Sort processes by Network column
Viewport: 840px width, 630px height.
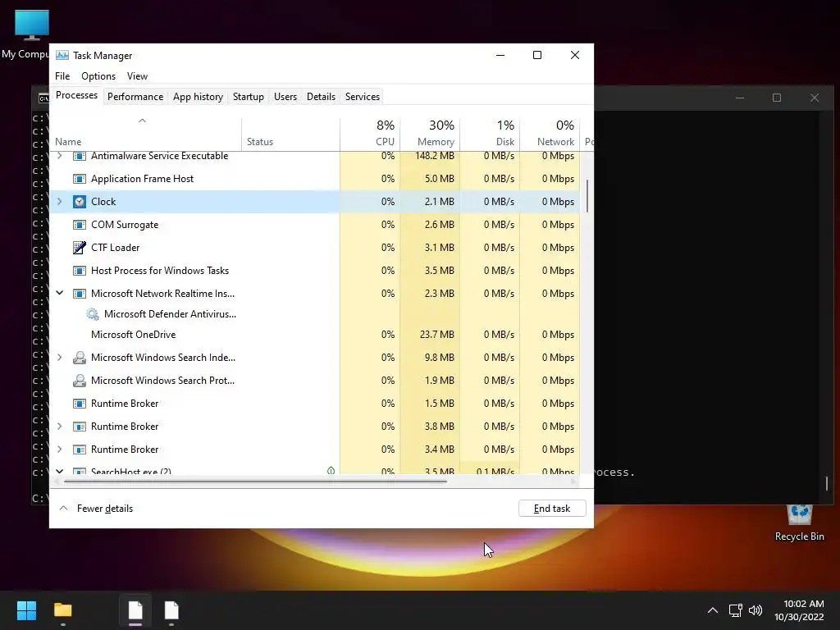tap(550, 135)
